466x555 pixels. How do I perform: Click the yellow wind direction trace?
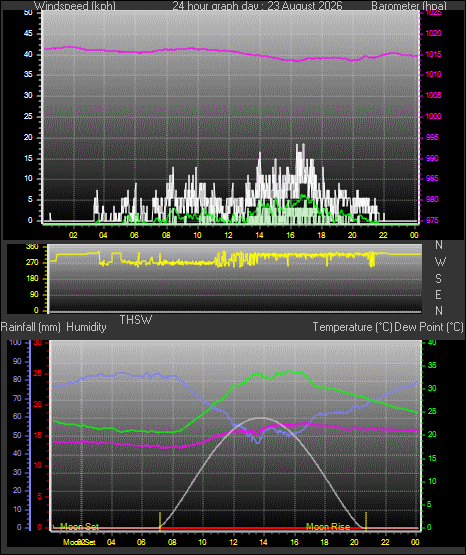[x=235, y=257]
